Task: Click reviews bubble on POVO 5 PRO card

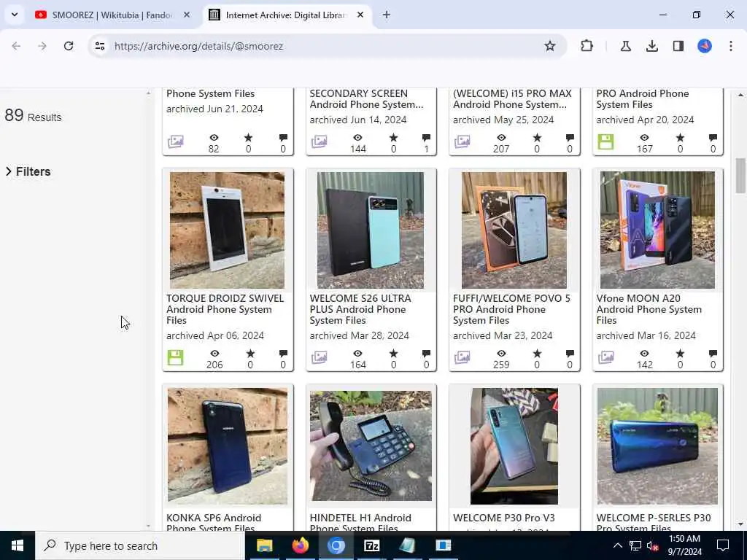Action: click(x=570, y=354)
